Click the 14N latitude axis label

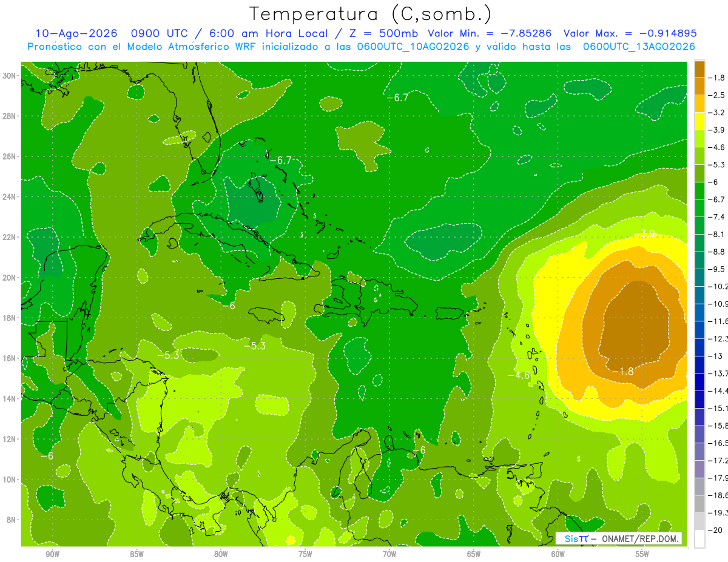pos(10,398)
